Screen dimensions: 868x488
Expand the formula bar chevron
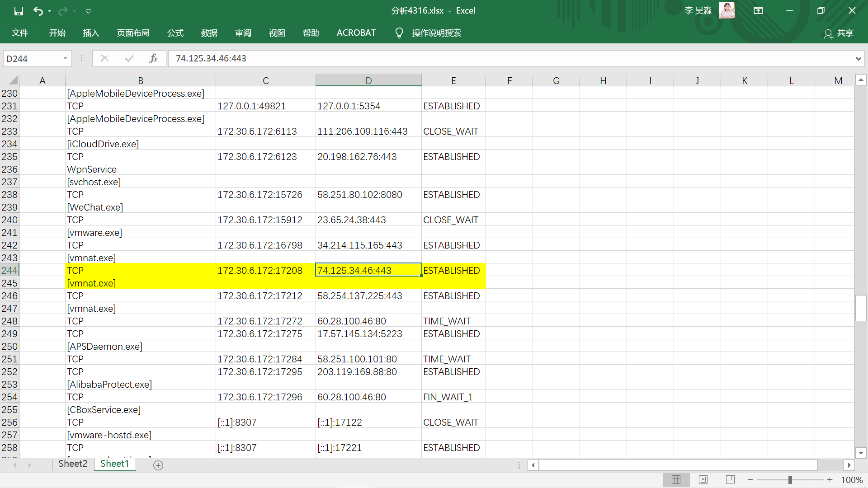858,59
